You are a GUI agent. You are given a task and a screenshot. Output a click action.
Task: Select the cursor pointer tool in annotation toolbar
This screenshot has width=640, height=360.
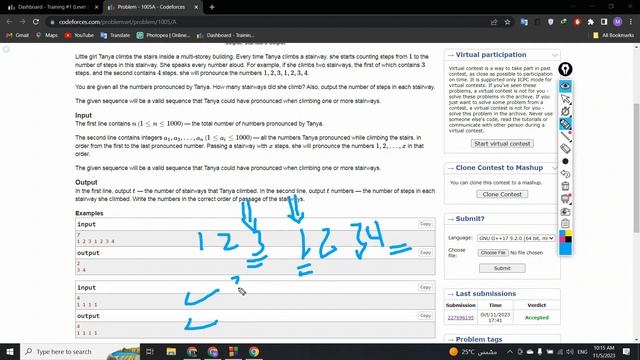click(565, 99)
